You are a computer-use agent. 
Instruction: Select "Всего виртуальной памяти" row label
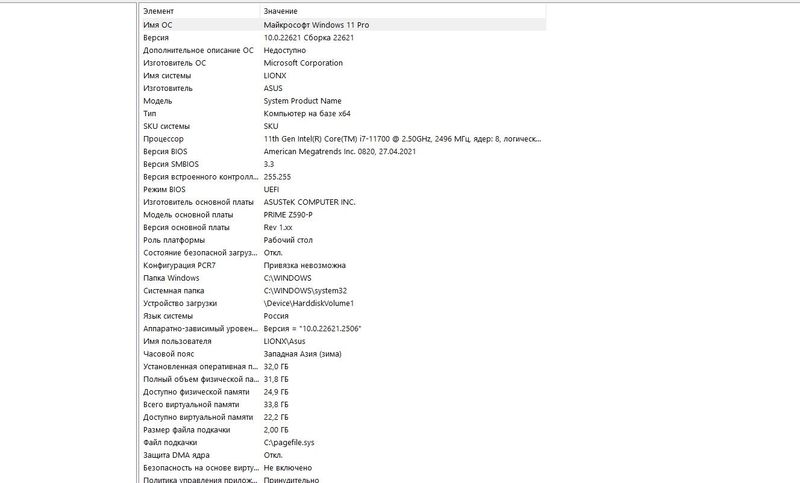tap(191, 404)
